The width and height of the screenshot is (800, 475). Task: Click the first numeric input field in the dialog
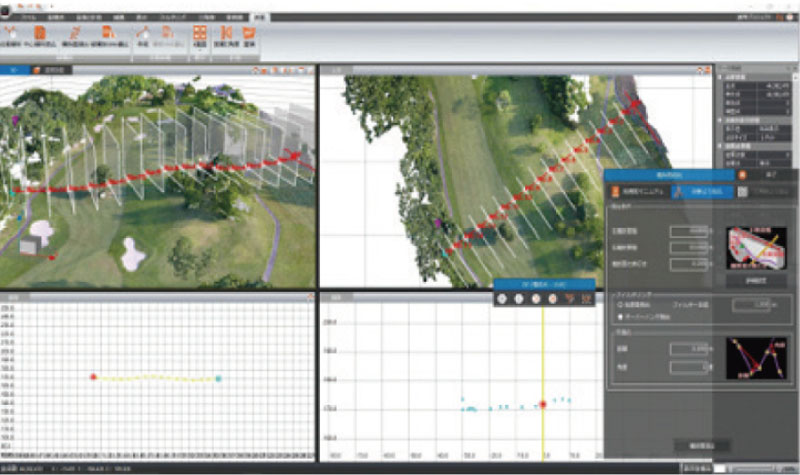[x=689, y=231]
